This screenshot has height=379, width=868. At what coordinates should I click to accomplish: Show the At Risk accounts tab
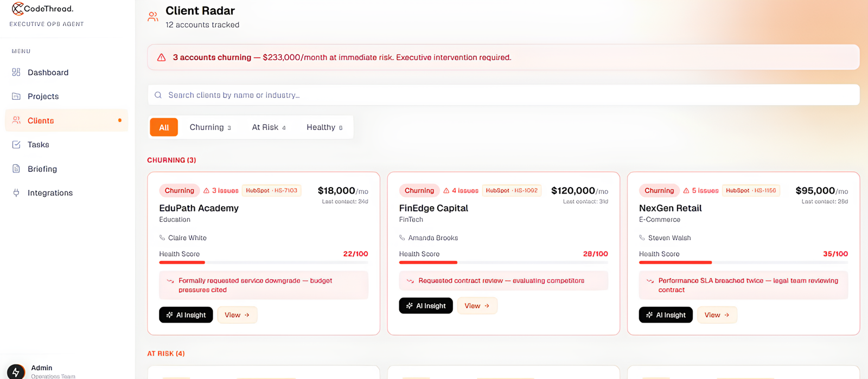point(269,127)
